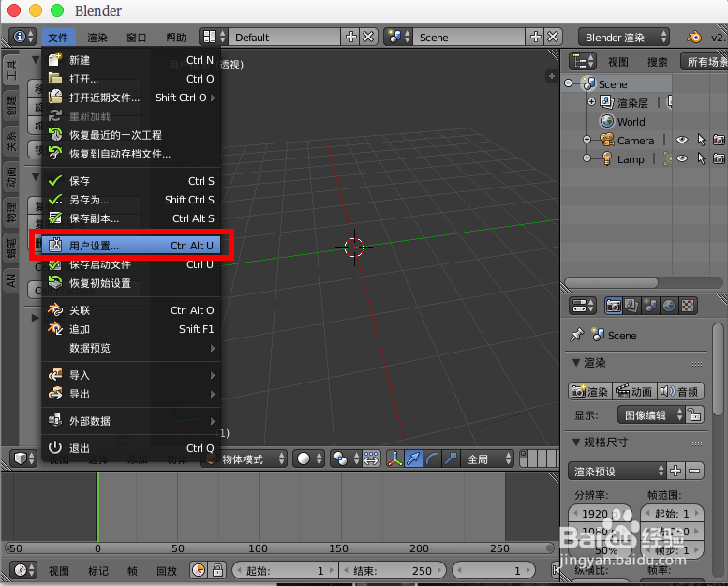728x586 pixels.
Task: Open the 3D view editor type icon
Action: point(22,458)
